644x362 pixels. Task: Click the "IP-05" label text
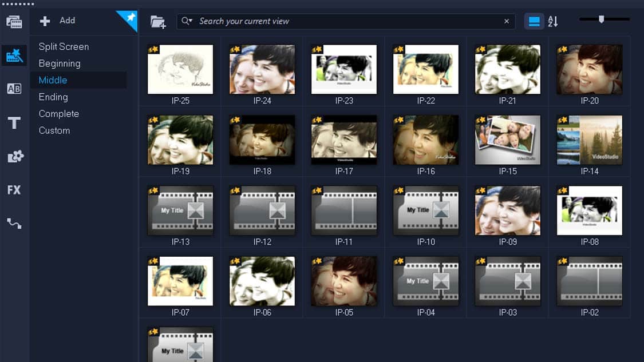click(x=344, y=312)
